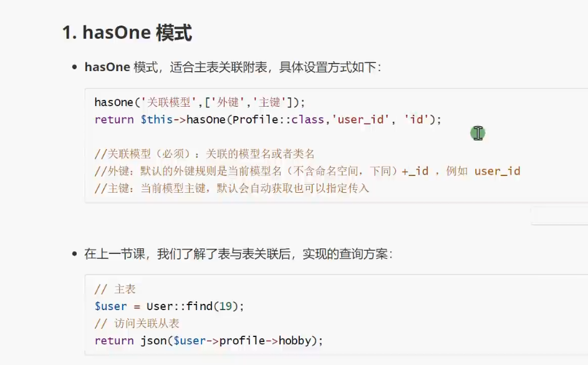Click the number 19 inside find()

(225, 306)
